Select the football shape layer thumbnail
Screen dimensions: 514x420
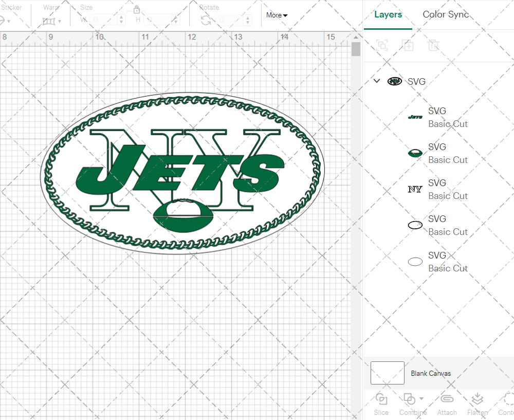coord(415,153)
